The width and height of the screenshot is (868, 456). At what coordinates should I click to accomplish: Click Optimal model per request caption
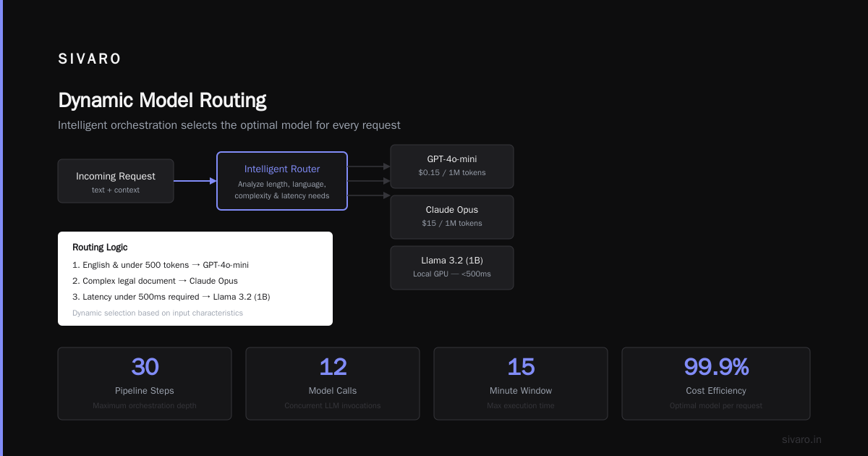(716, 405)
